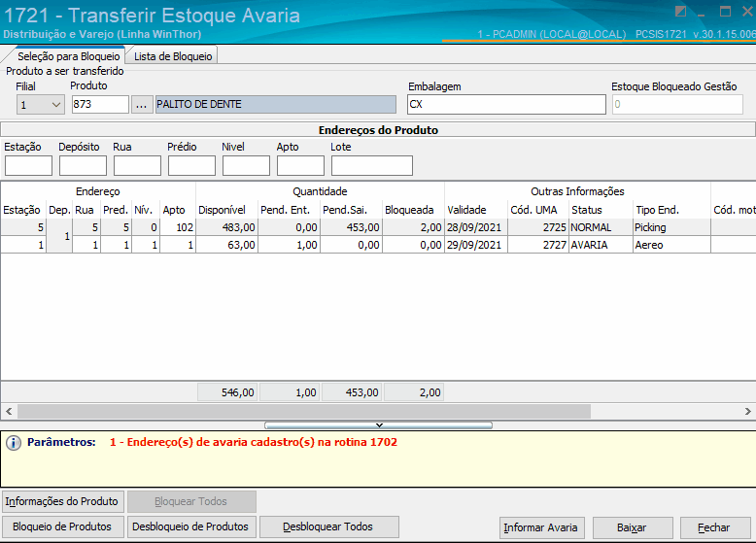Click the right arrow of horizontal scrollbar

pos(747,412)
